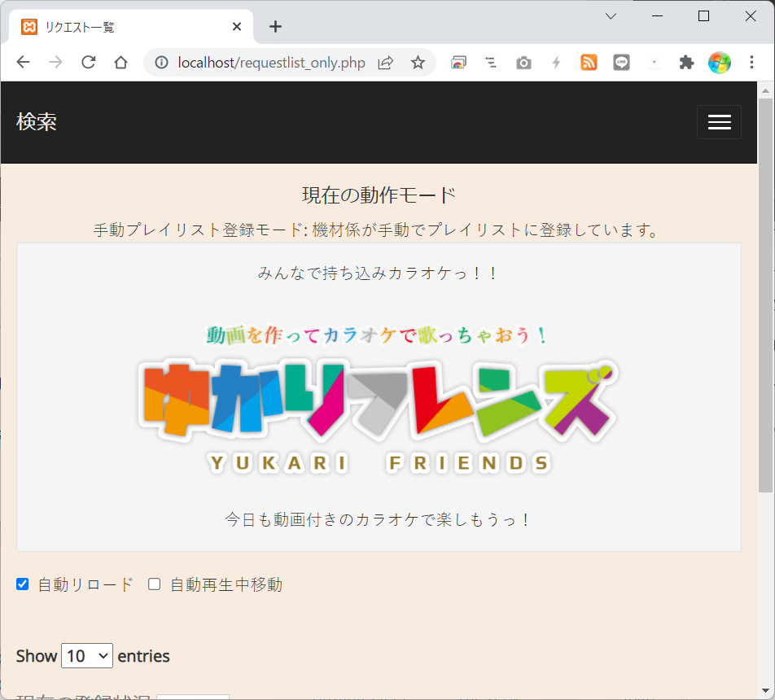Click the 現在の動作モード heading
The width and height of the screenshot is (775, 700).
click(379, 195)
